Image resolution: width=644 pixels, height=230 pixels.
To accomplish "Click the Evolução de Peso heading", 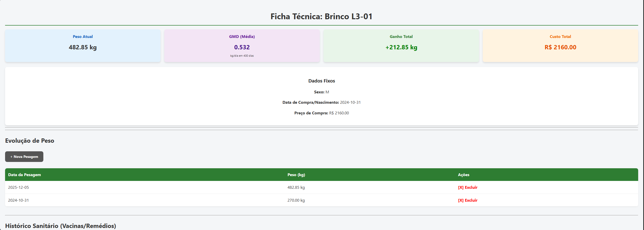I will click(29, 140).
